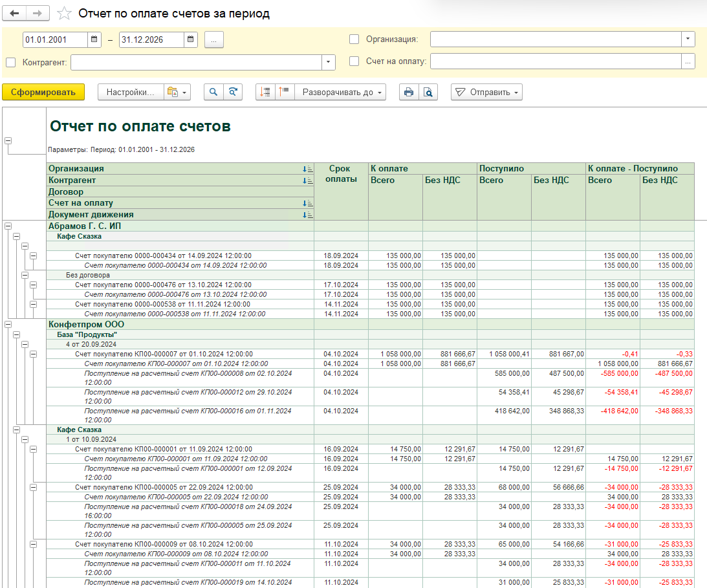707x588 pixels.
Task: Enable the Счет на оплату filter checkbox
Action: click(x=354, y=61)
